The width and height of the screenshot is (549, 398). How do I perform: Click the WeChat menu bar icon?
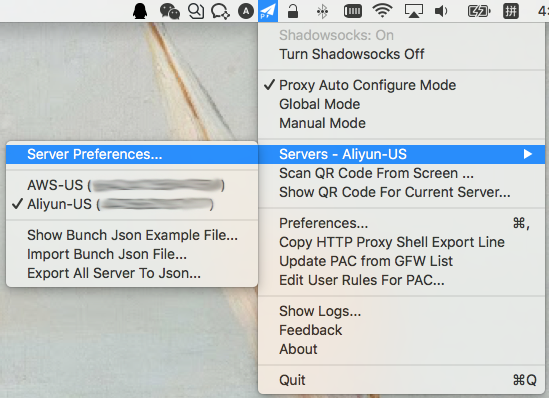point(170,11)
